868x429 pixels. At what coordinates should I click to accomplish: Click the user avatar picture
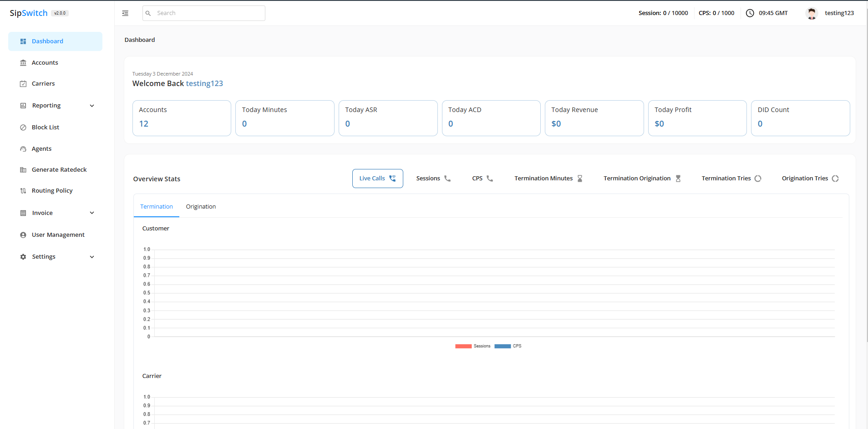811,13
